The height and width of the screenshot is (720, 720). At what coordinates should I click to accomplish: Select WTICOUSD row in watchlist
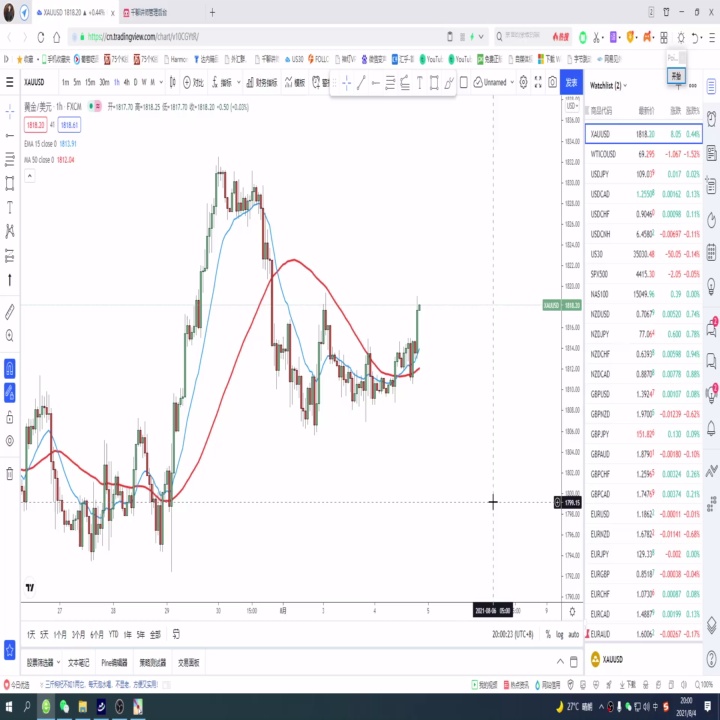pyautogui.click(x=644, y=154)
